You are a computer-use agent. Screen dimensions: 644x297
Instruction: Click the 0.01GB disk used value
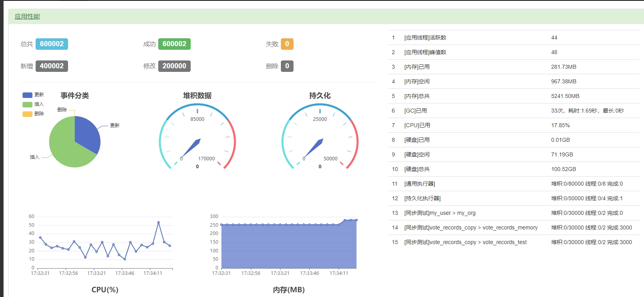click(561, 140)
